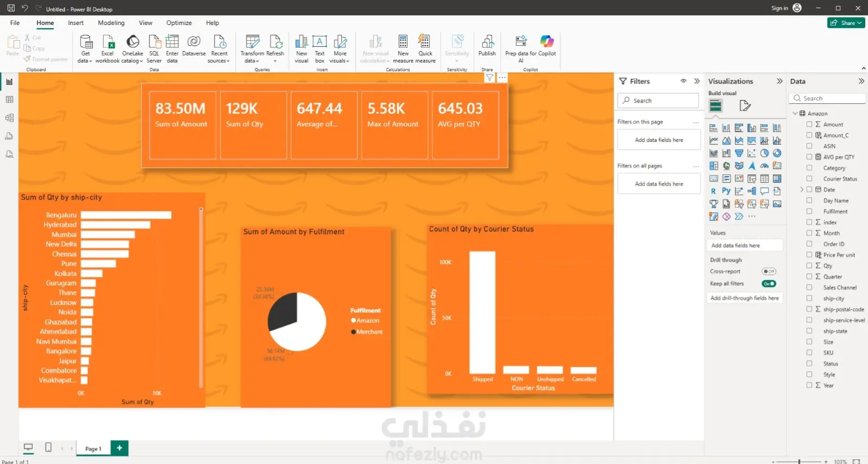Connect to Dataverse
The image size is (868, 464).
click(x=194, y=46)
